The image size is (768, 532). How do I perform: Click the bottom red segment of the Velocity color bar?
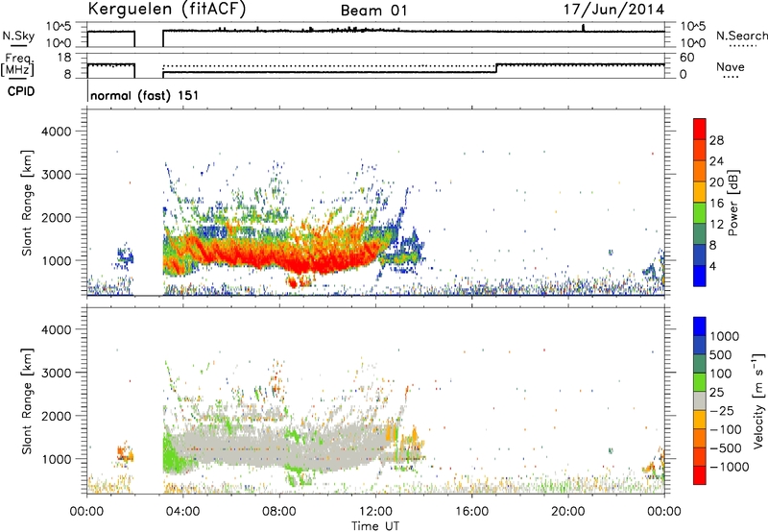point(700,475)
